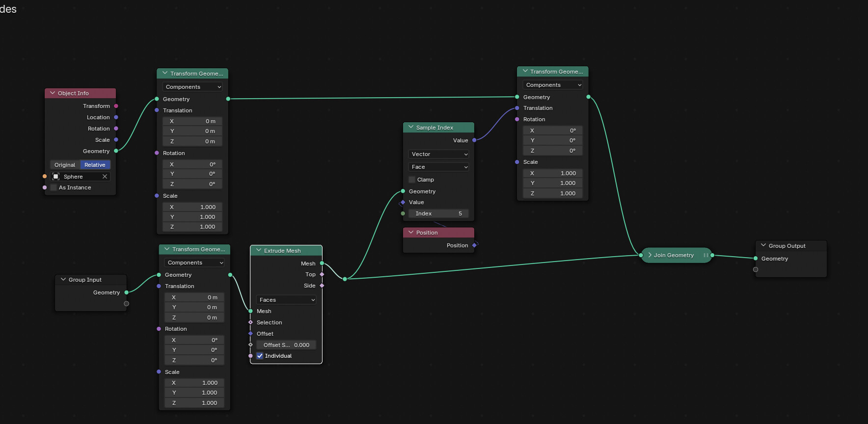Click Translation X field on Transform Geometry after Object Info

192,121
